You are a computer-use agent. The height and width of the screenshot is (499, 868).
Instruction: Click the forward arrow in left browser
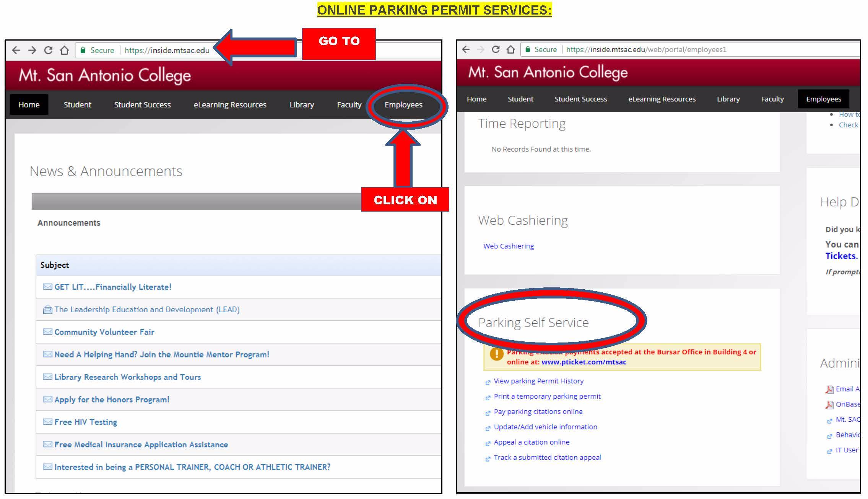32,50
